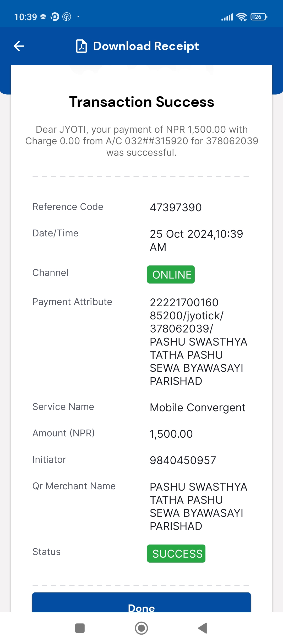283x644 pixels.
Task: Click the Transaction Success heading
Action: [141, 102]
